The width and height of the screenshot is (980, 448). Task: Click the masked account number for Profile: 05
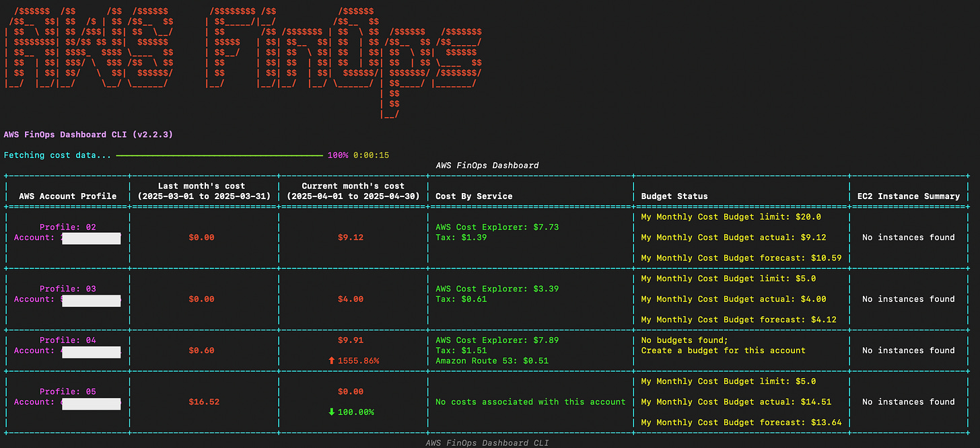(x=91, y=404)
